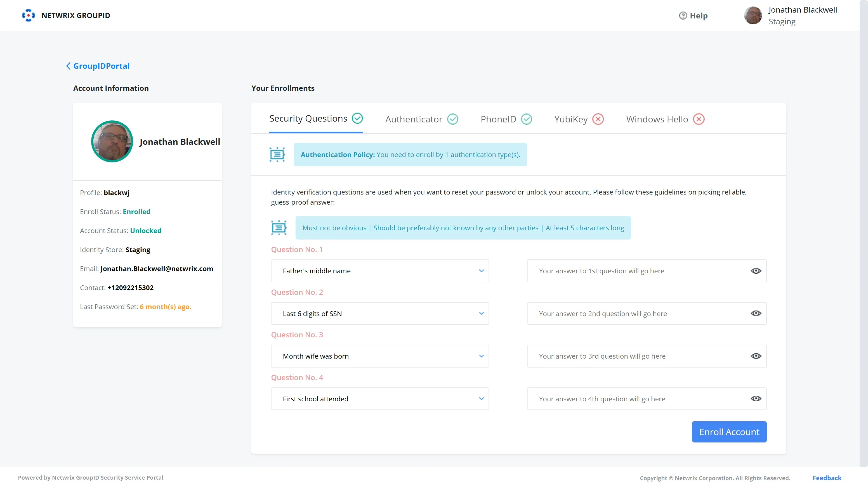Switch to the Authenticator tab

point(421,119)
